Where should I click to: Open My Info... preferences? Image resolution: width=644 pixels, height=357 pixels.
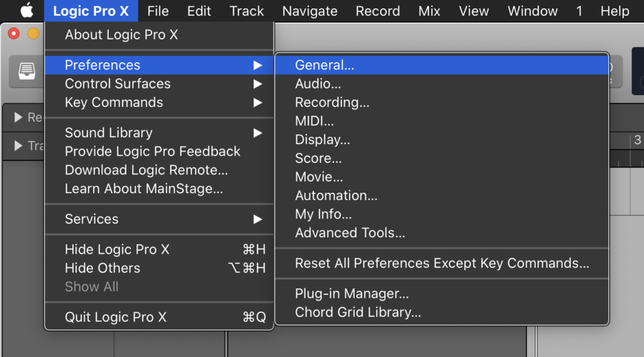(442, 214)
